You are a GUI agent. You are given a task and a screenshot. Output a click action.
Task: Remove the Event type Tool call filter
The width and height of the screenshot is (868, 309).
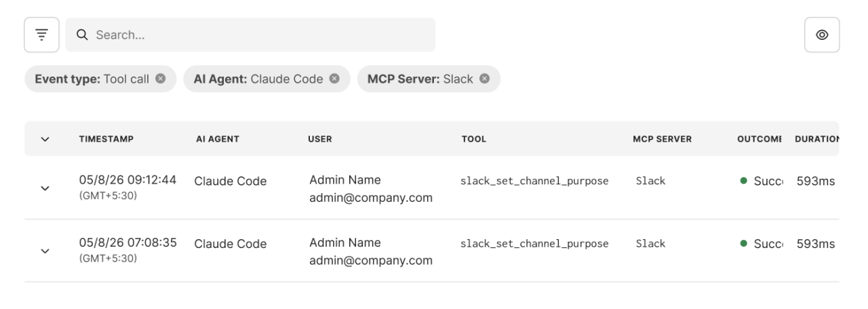point(161,79)
